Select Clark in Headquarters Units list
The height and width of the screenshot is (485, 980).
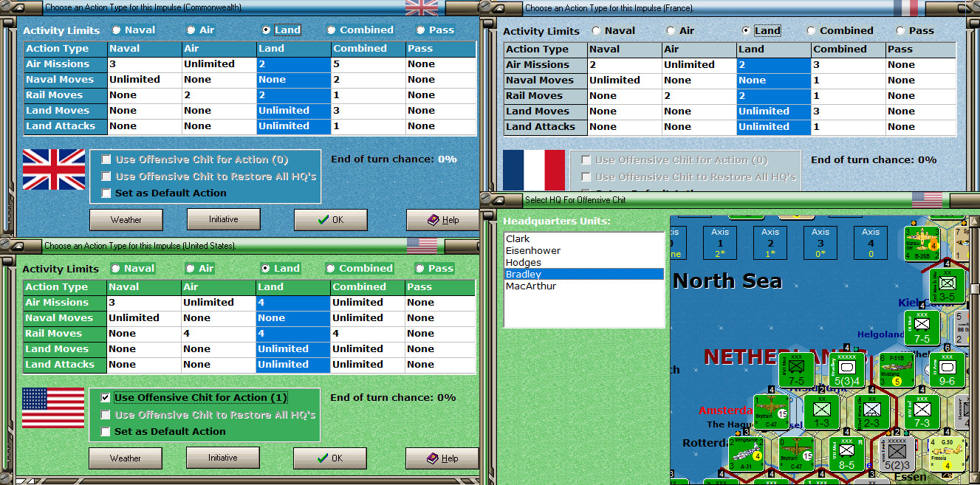tap(583, 239)
